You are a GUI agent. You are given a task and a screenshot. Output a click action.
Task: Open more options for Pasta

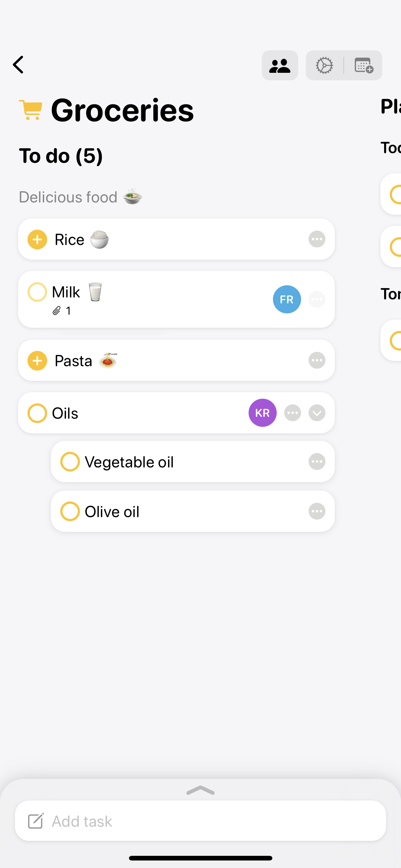point(316,361)
